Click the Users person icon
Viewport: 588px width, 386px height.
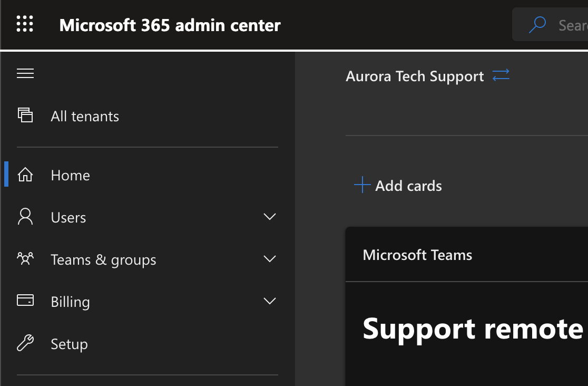(x=25, y=217)
